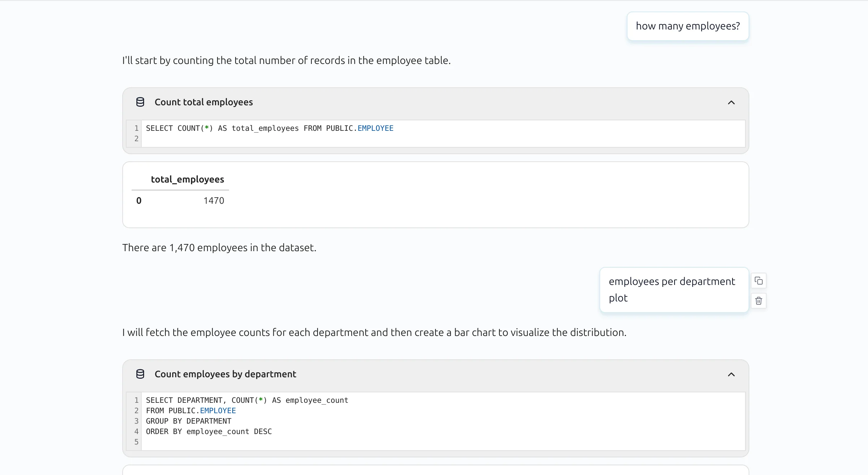Viewport: 868px width, 475px height.
Task: Open the EMPLOYEE table link in the second query
Action: [218, 411]
